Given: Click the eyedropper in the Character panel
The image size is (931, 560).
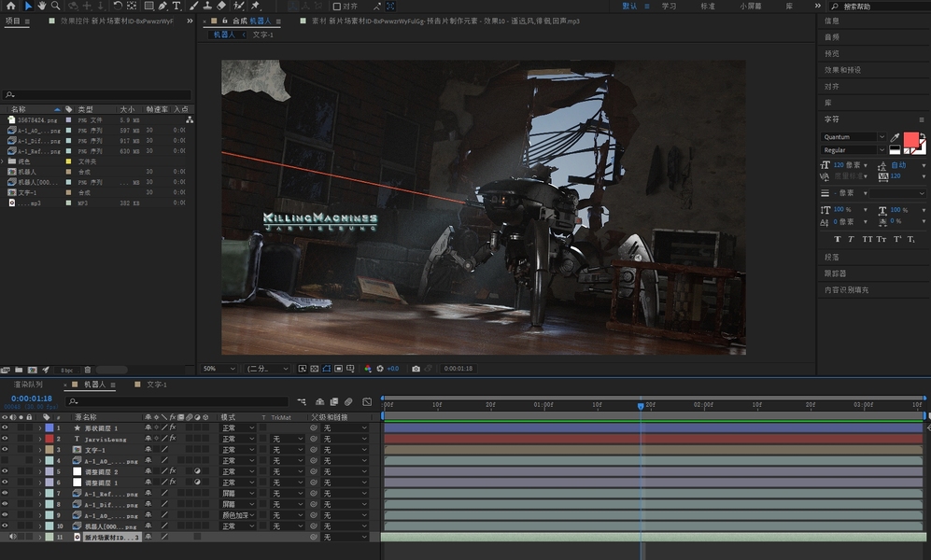Looking at the screenshot, I should click(895, 137).
